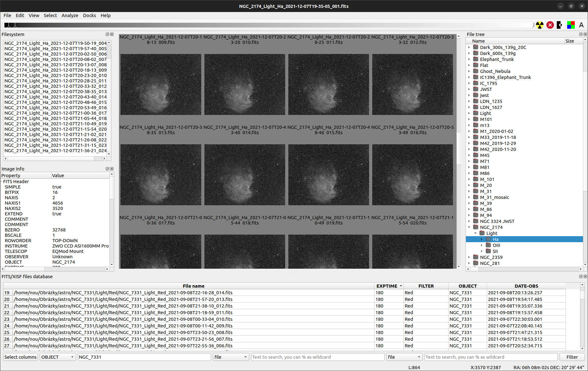Close the File tree dock panel
The width and height of the screenshot is (588, 371).
(x=585, y=34)
